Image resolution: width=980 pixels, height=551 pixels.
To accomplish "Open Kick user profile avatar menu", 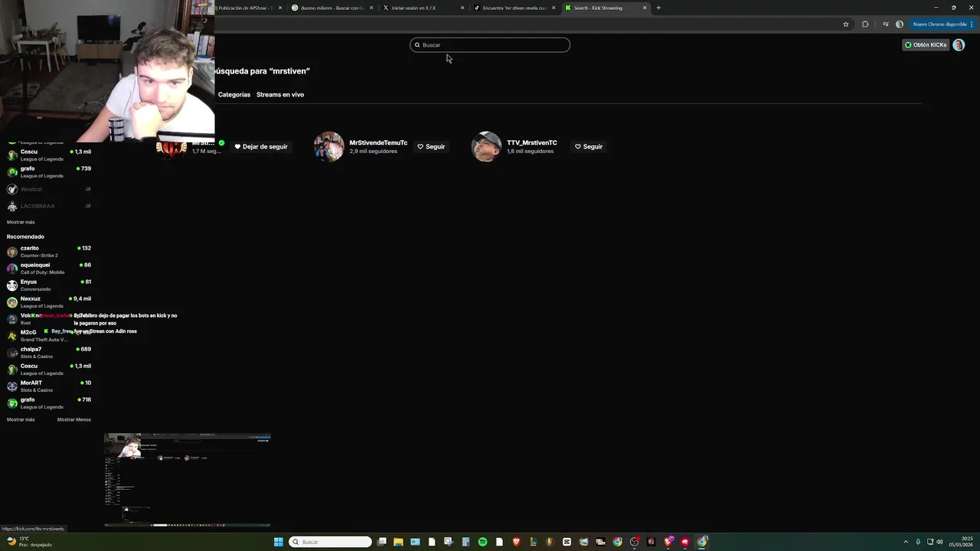I will pos(959,45).
